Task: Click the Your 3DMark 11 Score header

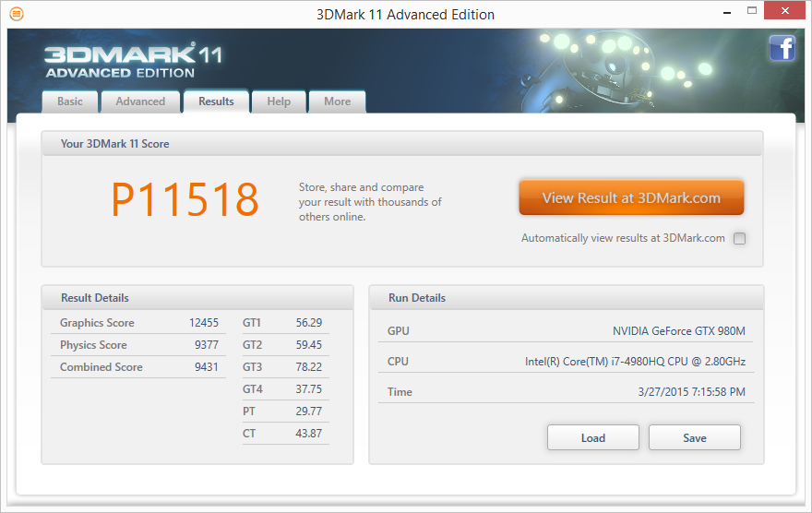Action: 402,143
